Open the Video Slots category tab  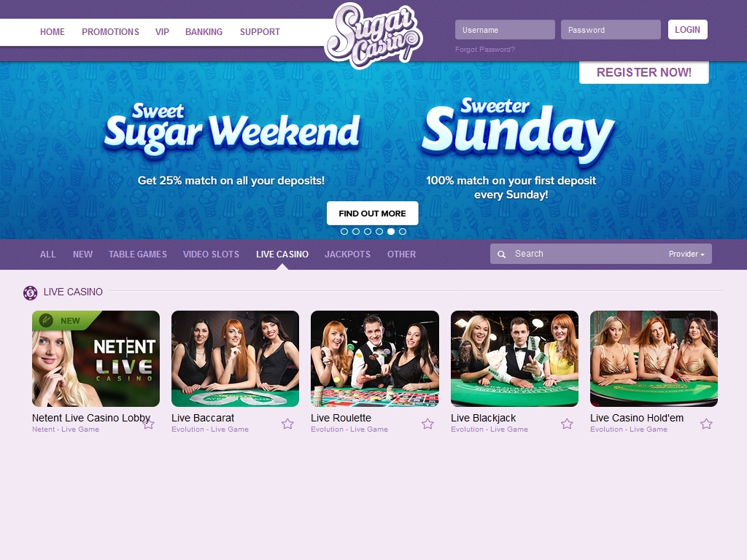click(211, 254)
